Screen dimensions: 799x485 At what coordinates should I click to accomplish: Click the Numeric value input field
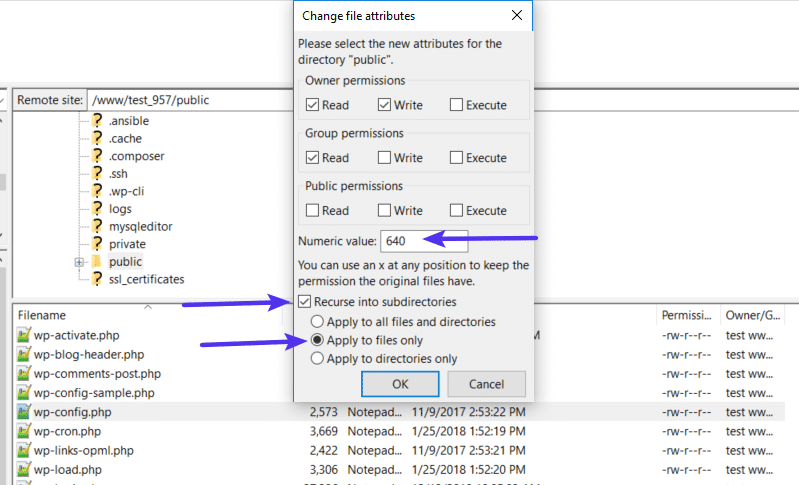(424, 241)
